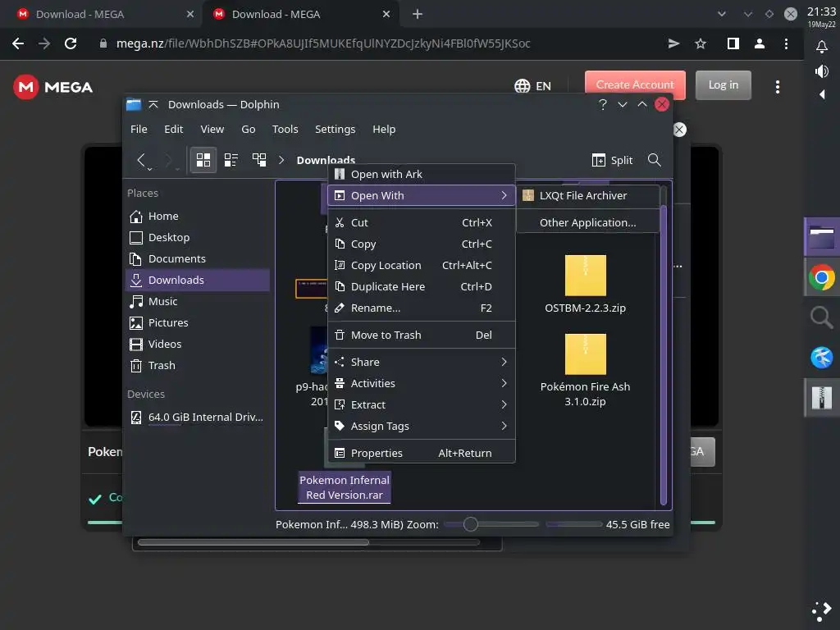
Task: Expand the Extract submenu
Action: [421, 405]
